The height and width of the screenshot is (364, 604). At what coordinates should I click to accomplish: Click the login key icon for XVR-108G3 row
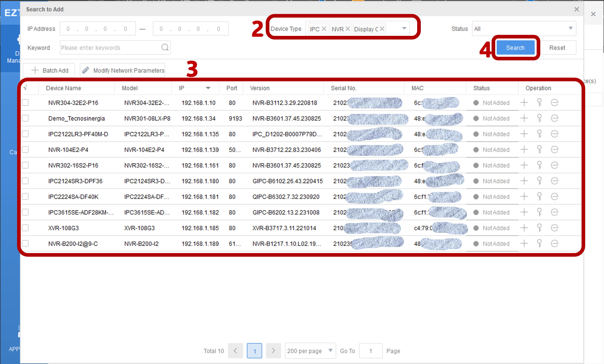[x=540, y=228]
